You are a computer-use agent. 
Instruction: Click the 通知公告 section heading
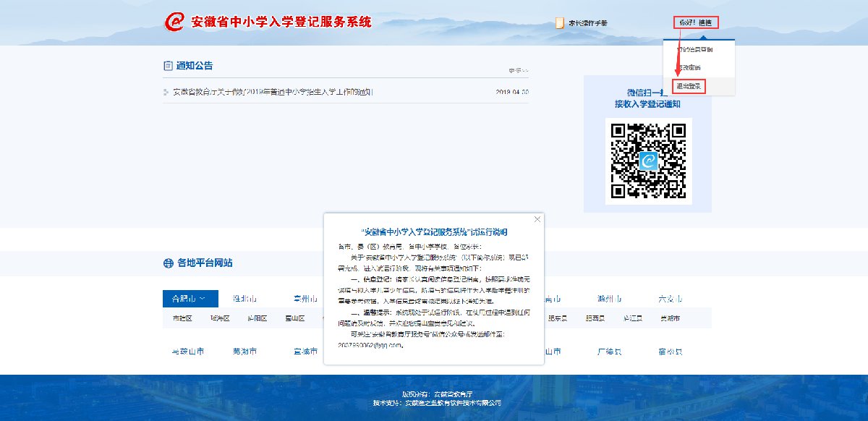pos(195,65)
